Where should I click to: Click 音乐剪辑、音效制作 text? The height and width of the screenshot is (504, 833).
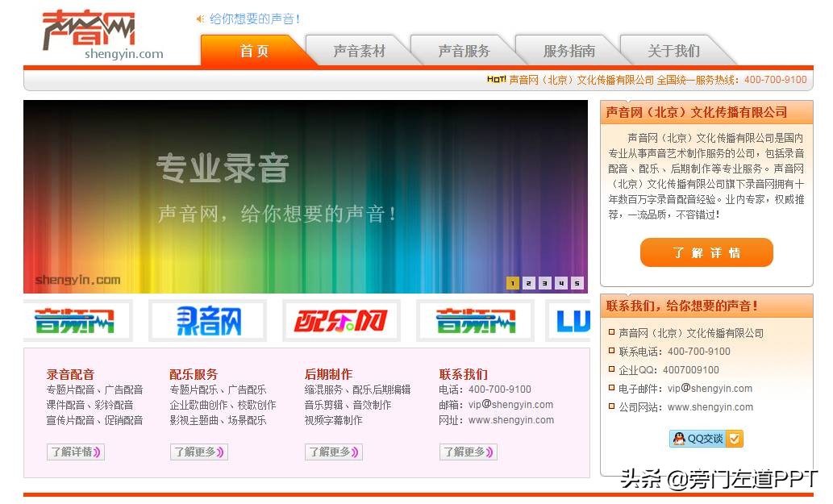click(x=348, y=405)
